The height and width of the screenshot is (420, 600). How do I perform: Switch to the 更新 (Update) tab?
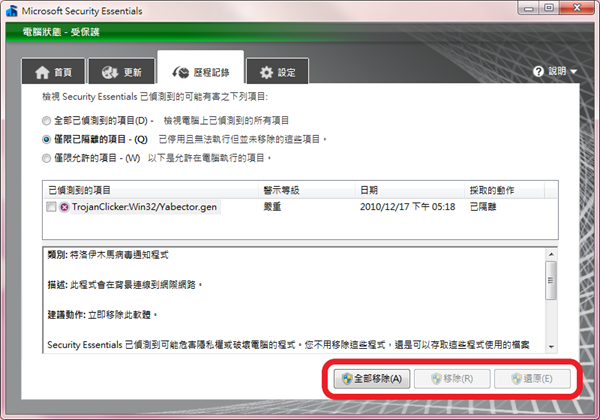coord(122,72)
